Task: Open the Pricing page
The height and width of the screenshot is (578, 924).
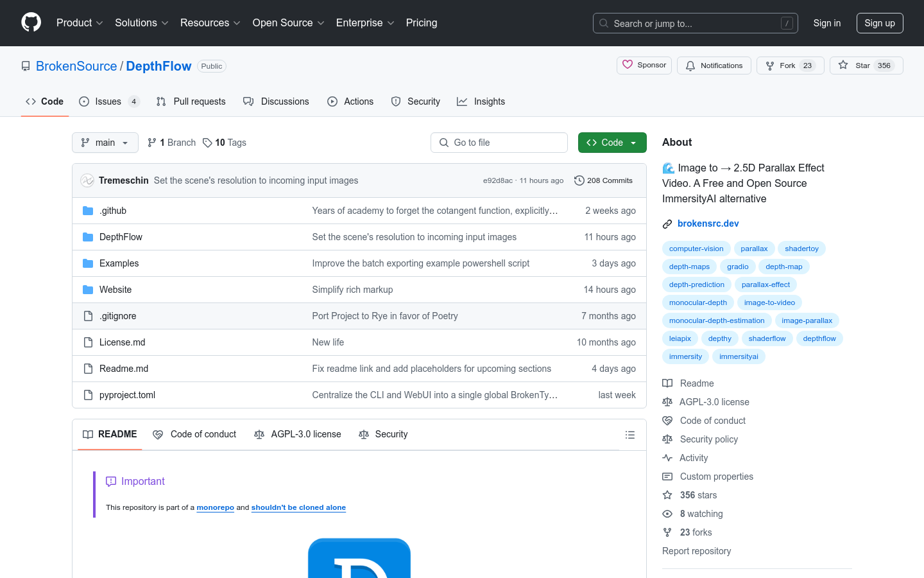Action: [x=422, y=23]
